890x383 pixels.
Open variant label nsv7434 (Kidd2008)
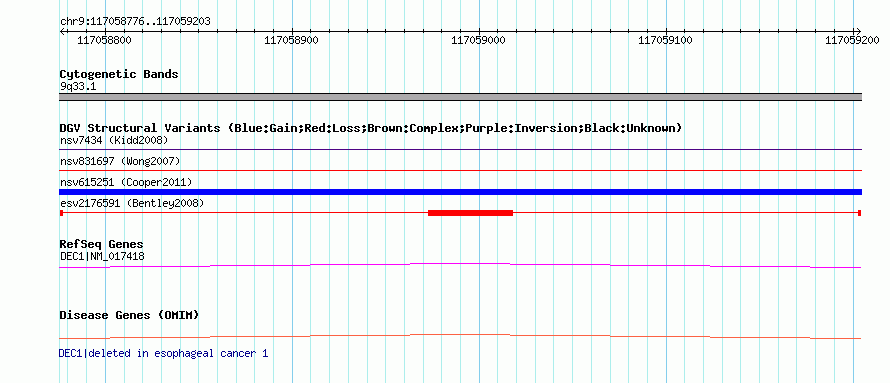[114, 140]
